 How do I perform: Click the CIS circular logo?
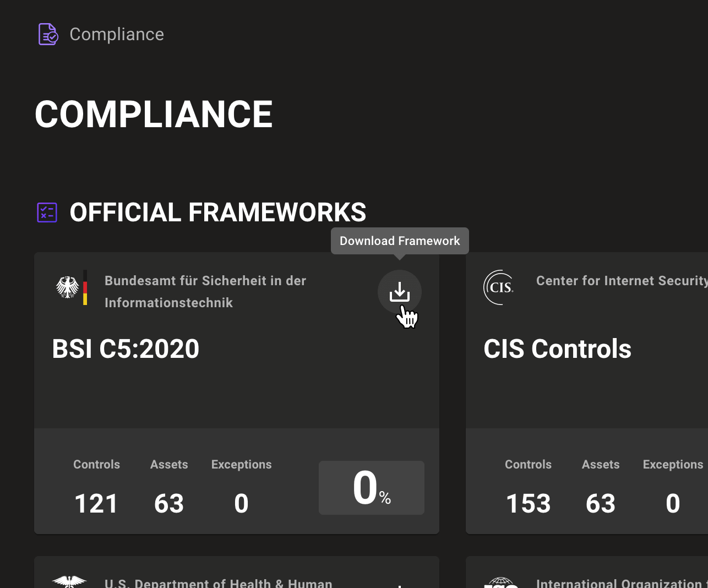pyautogui.click(x=498, y=287)
